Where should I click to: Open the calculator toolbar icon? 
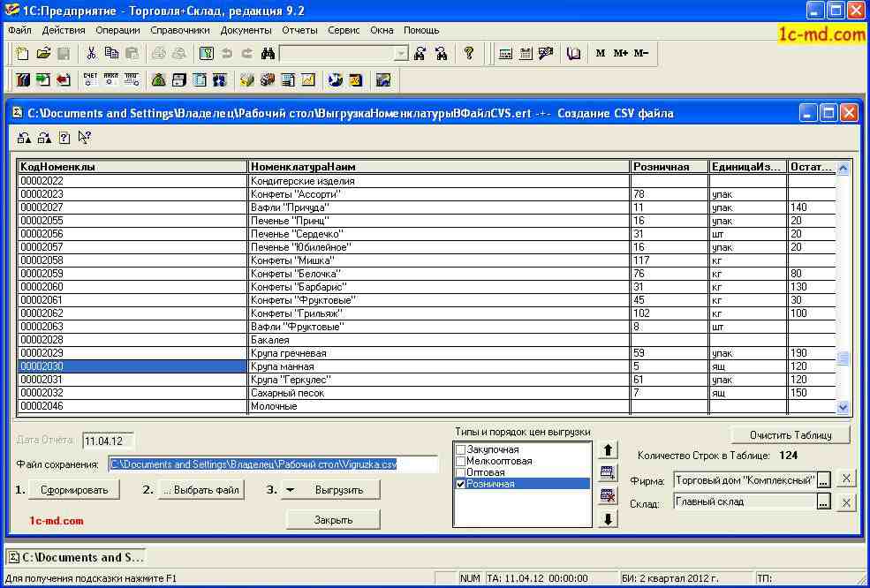[506, 54]
